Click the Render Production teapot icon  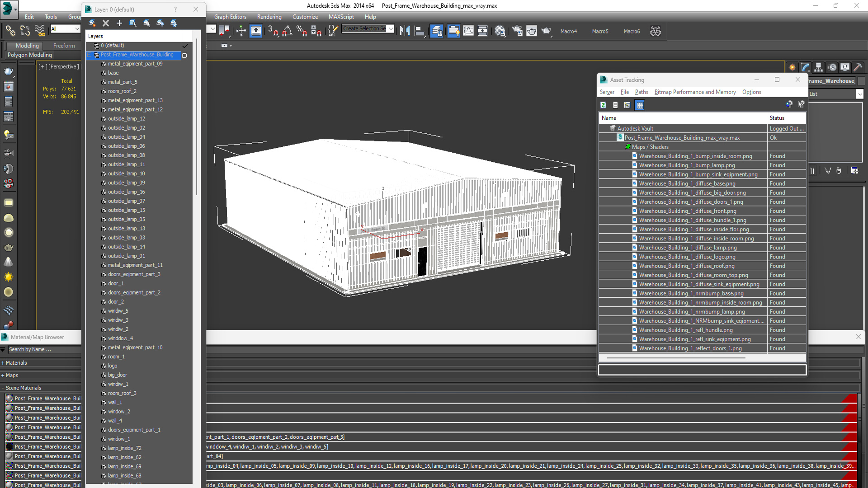[x=546, y=31]
